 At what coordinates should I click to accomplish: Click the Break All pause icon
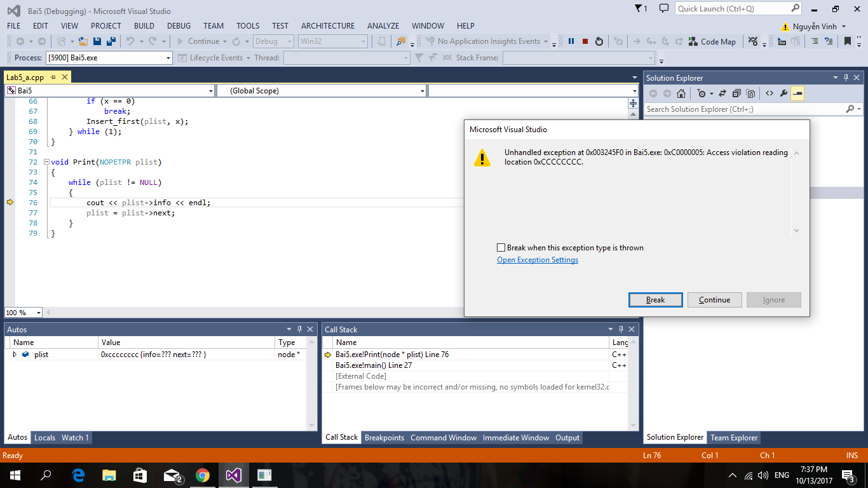571,41
